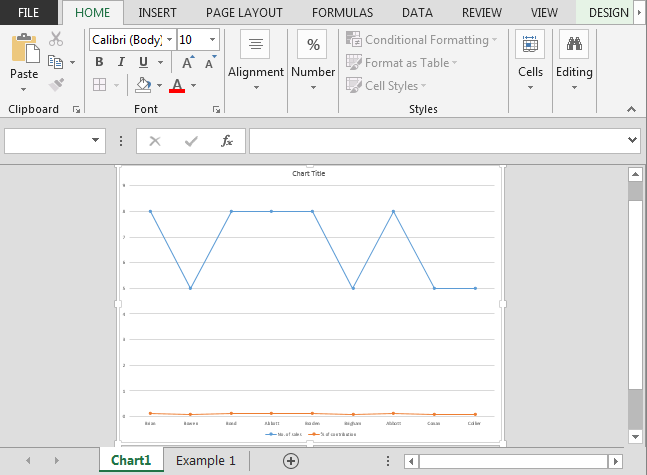Image resolution: width=647 pixels, height=475 pixels.
Task: Expand the formula bar with chevron
Action: 632,140
